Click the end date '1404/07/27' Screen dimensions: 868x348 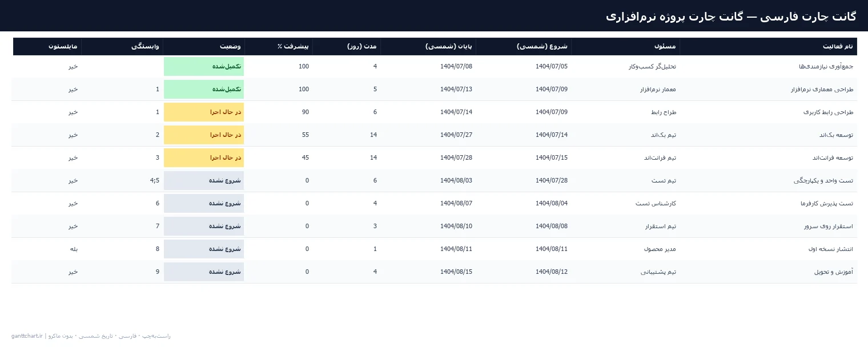point(456,135)
